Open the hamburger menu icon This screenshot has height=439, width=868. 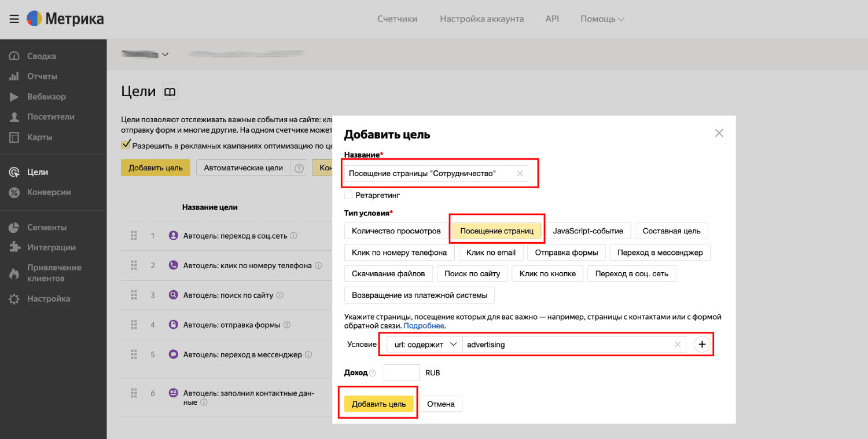click(x=14, y=19)
